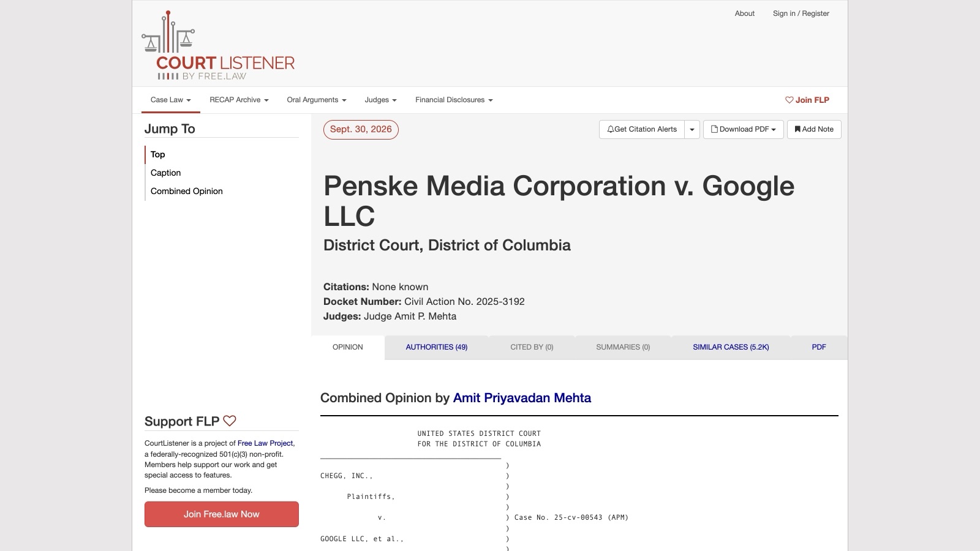
Task: Switch to the Summaries (0) tab
Action: (623, 347)
